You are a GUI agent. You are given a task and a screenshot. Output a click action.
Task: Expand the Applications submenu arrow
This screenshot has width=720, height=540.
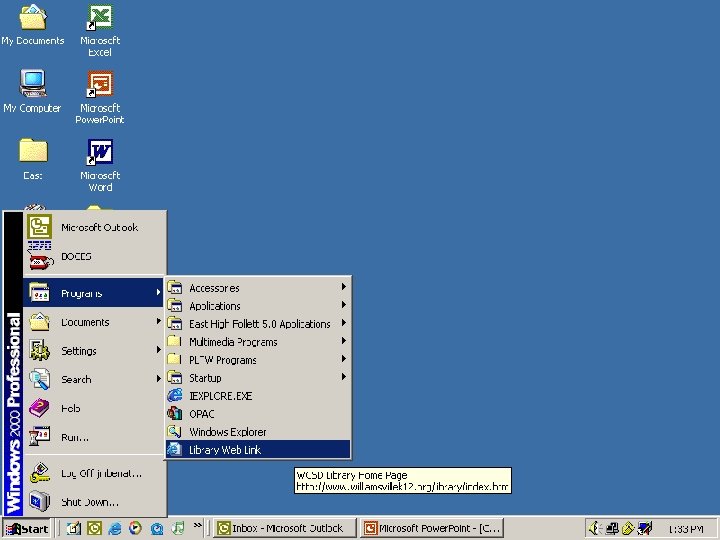coord(343,305)
